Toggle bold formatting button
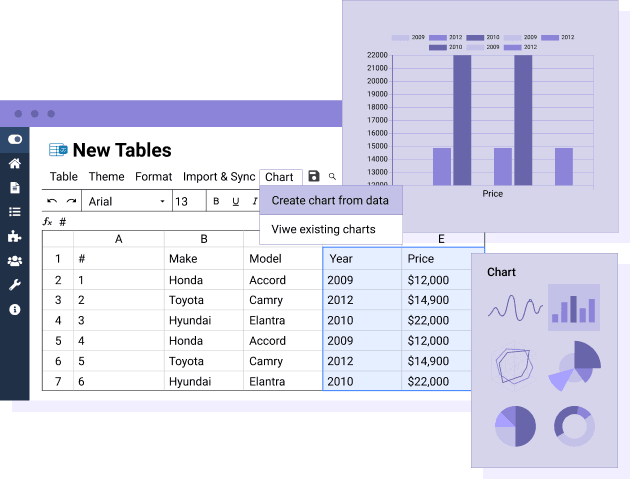The height and width of the screenshot is (479, 630). (216, 201)
